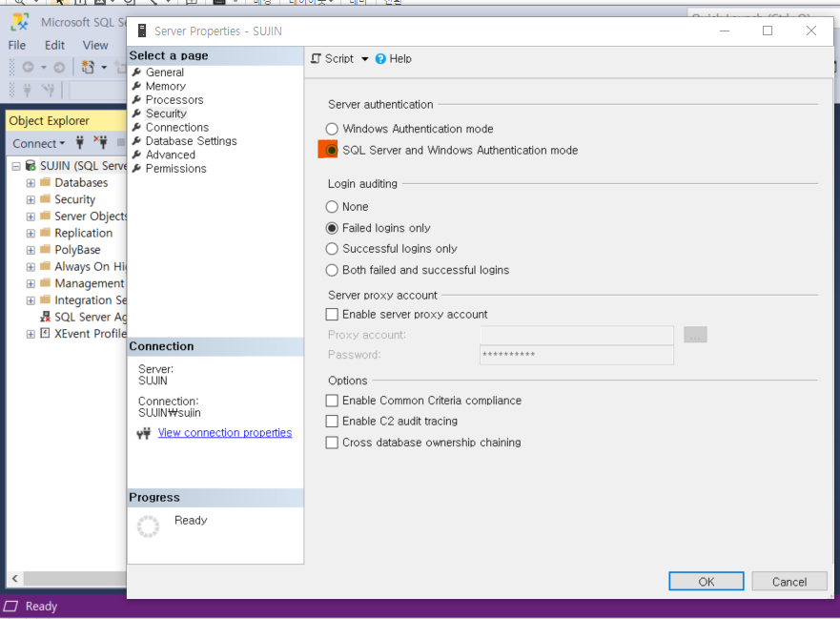Open the Script dropdown arrow

point(365,59)
